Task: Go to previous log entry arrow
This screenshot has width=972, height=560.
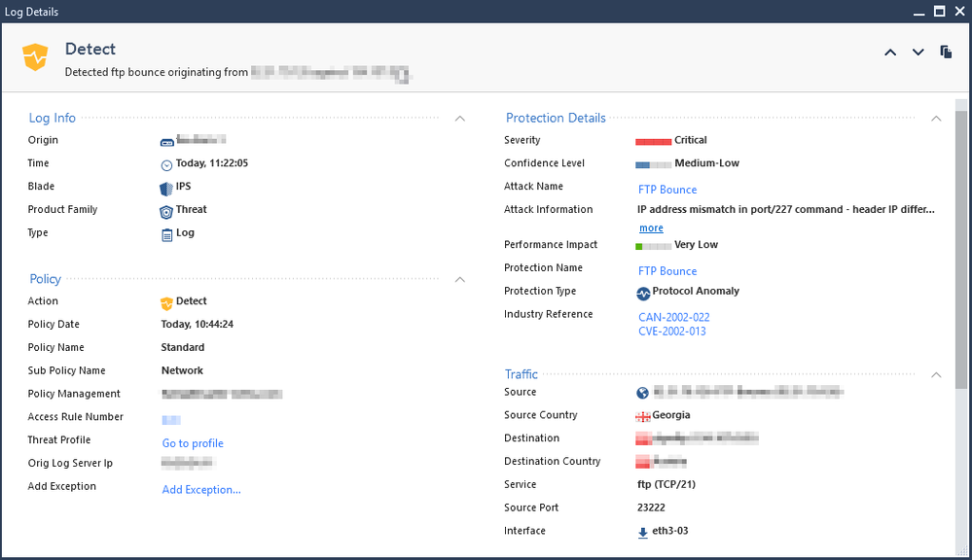Action: [x=890, y=52]
